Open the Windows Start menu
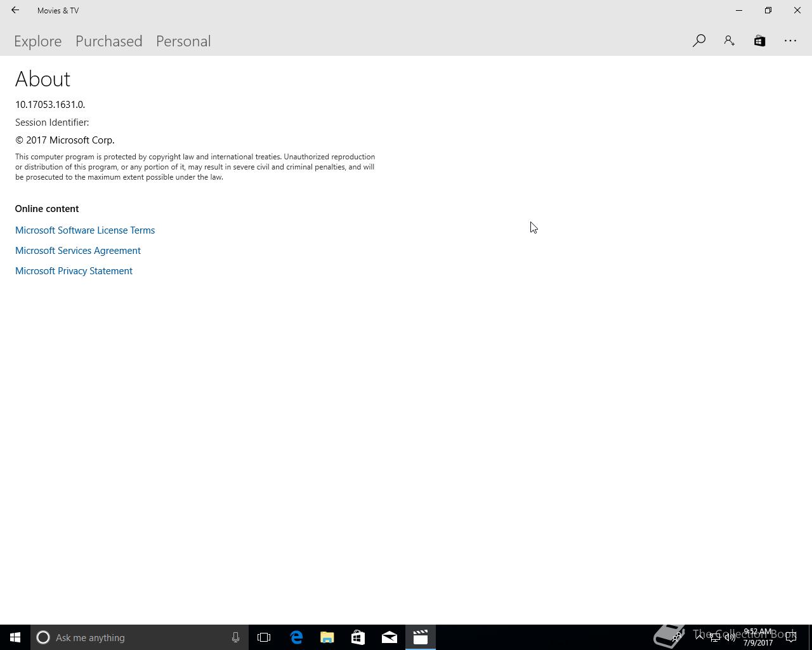The height and width of the screenshot is (650, 812). point(15,637)
